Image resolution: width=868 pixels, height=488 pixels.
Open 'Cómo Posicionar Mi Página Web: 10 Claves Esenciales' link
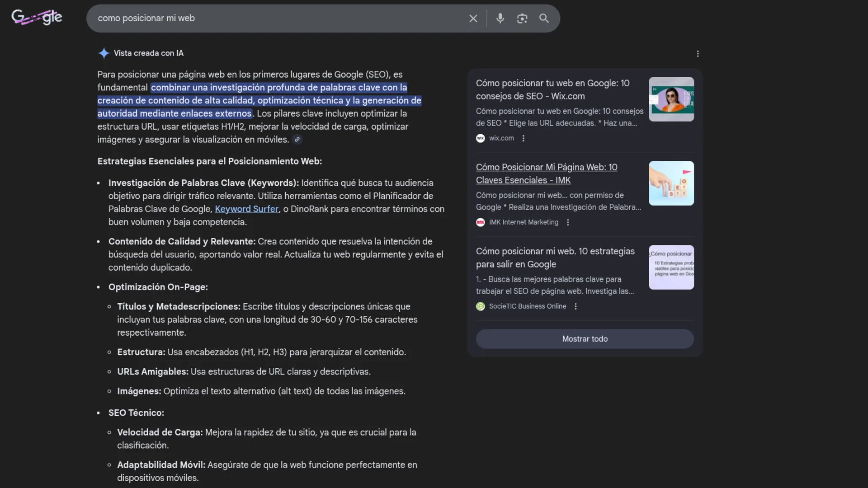coord(547,174)
